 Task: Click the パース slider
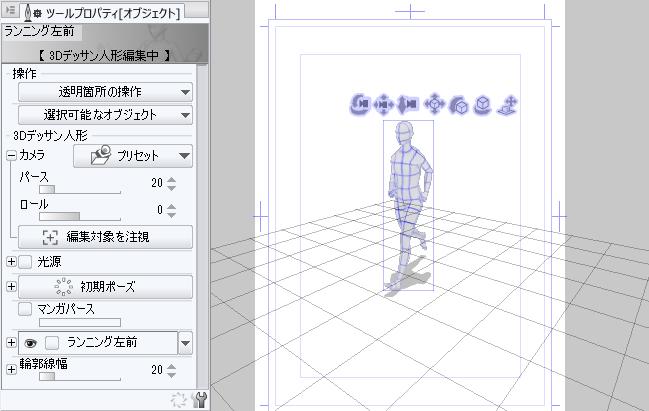pos(79,190)
